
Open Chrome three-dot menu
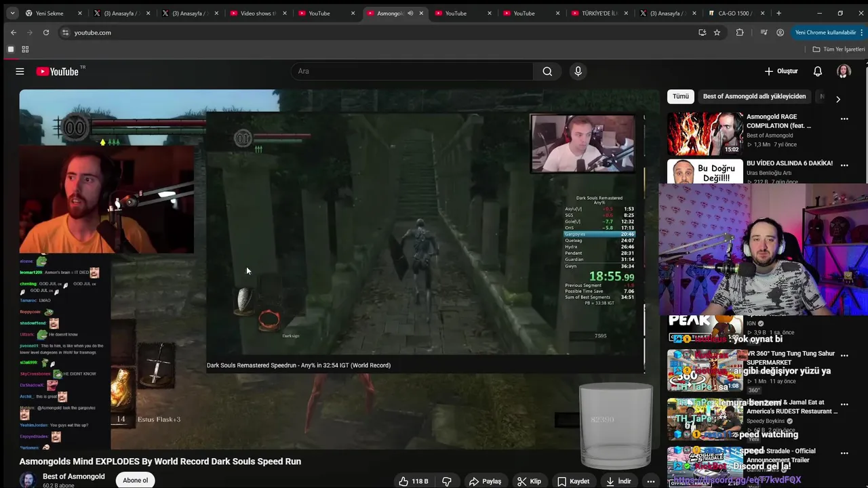pos(862,33)
